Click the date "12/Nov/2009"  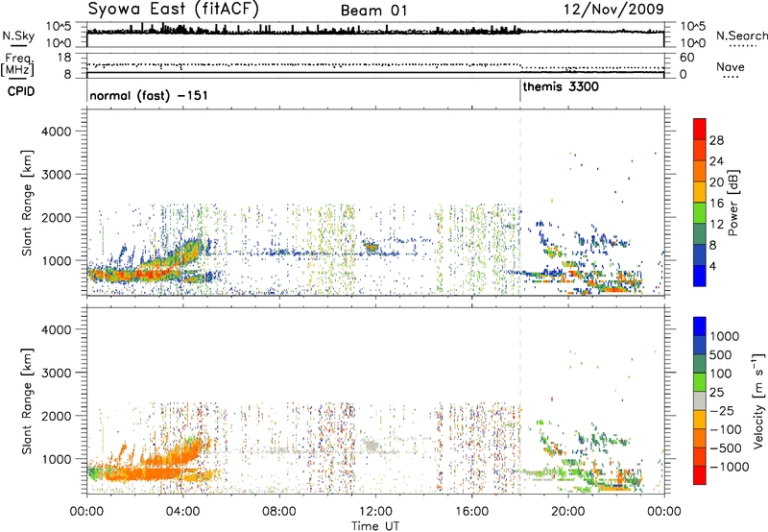(x=613, y=9)
